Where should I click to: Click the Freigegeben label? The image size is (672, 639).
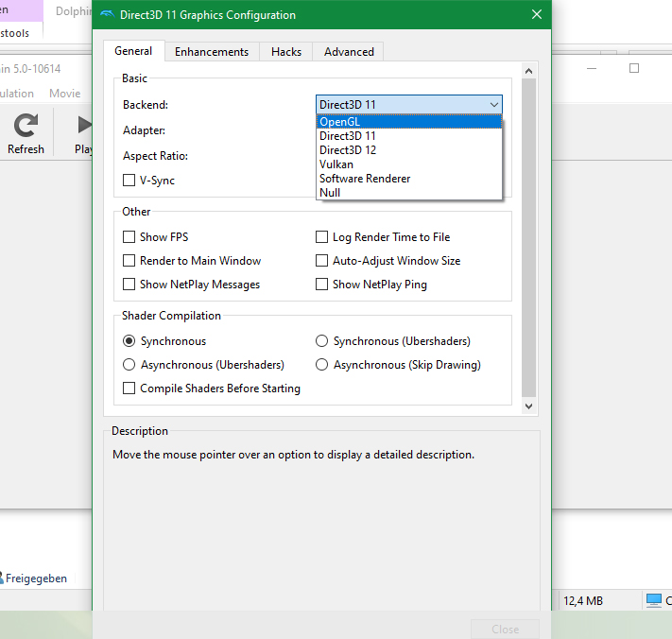37,579
